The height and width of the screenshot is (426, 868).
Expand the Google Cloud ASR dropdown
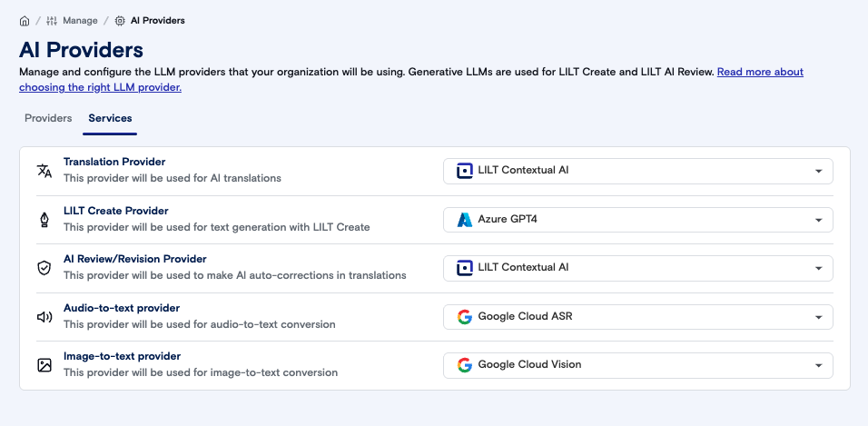[818, 317]
